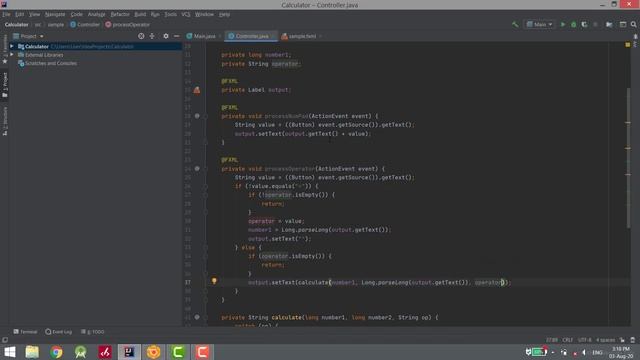The image size is (640, 360).
Task: Click the processOperator breadcrumb
Action: tap(128, 24)
